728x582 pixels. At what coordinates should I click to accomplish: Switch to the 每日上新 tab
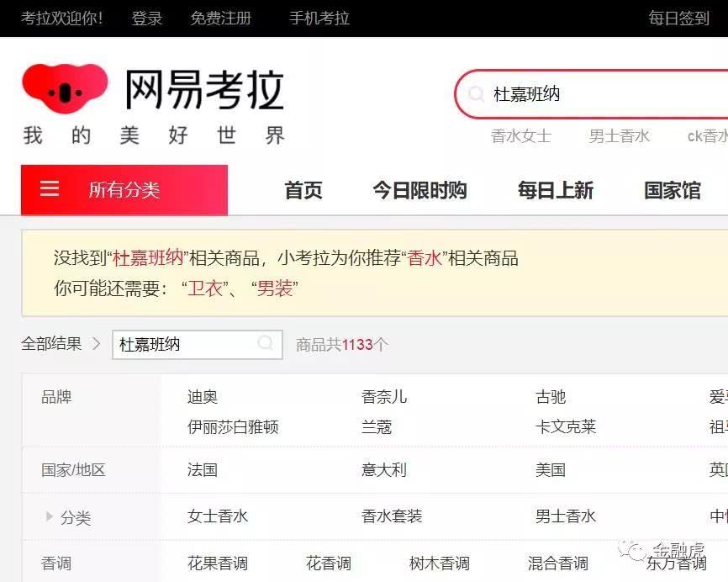click(556, 190)
